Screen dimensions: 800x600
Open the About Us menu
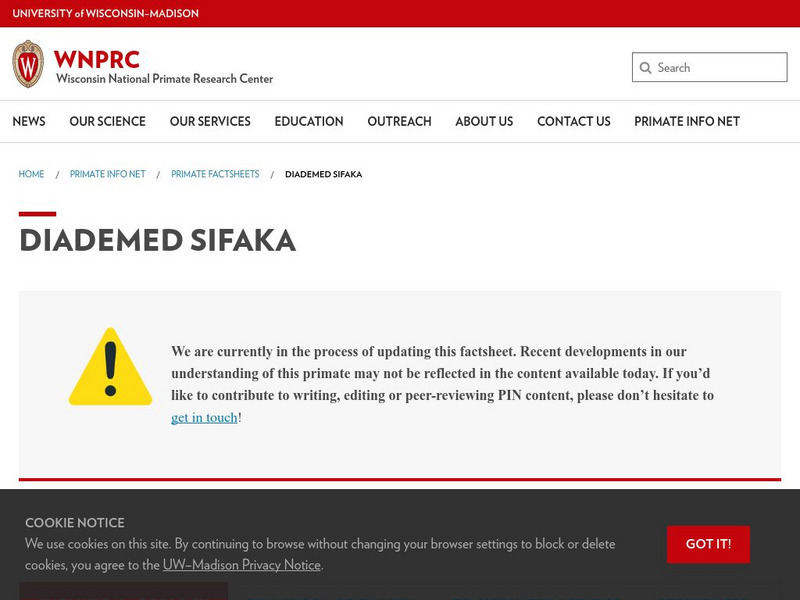coord(484,121)
